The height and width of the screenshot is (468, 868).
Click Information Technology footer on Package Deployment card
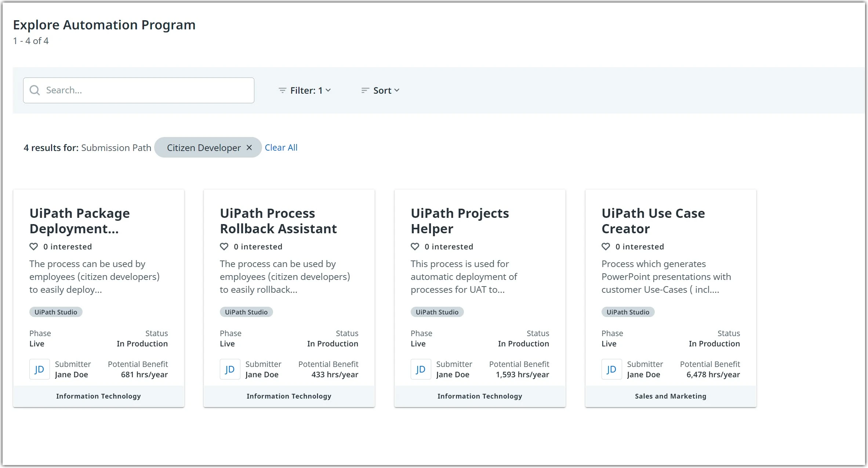[99, 396]
